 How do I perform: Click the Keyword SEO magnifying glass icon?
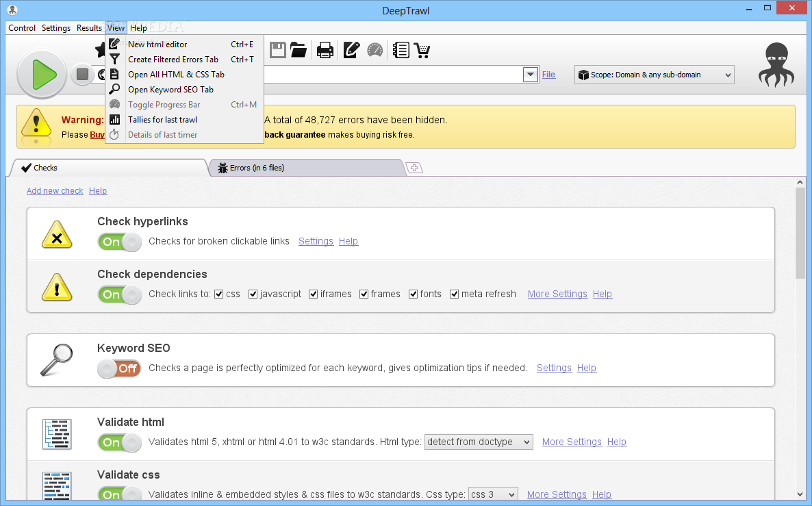click(56, 360)
